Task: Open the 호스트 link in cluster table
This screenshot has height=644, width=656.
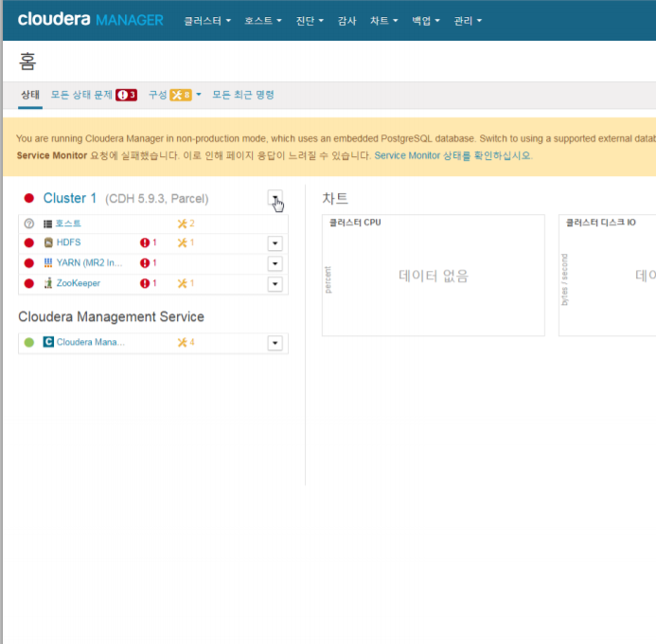Action: point(68,224)
